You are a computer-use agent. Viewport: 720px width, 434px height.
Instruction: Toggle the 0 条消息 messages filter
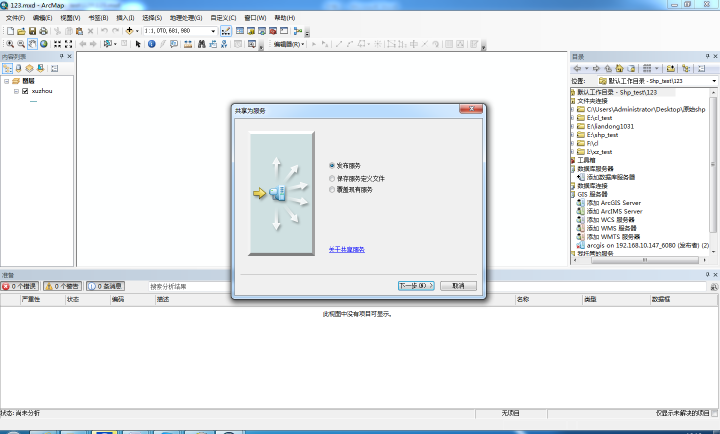point(105,286)
